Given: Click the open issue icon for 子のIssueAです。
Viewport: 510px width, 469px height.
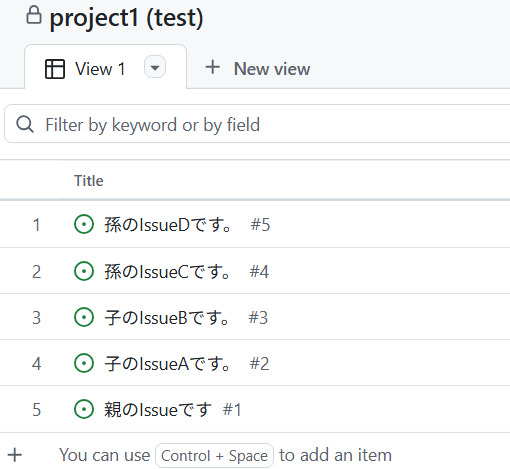Looking at the screenshot, I should point(84,363).
